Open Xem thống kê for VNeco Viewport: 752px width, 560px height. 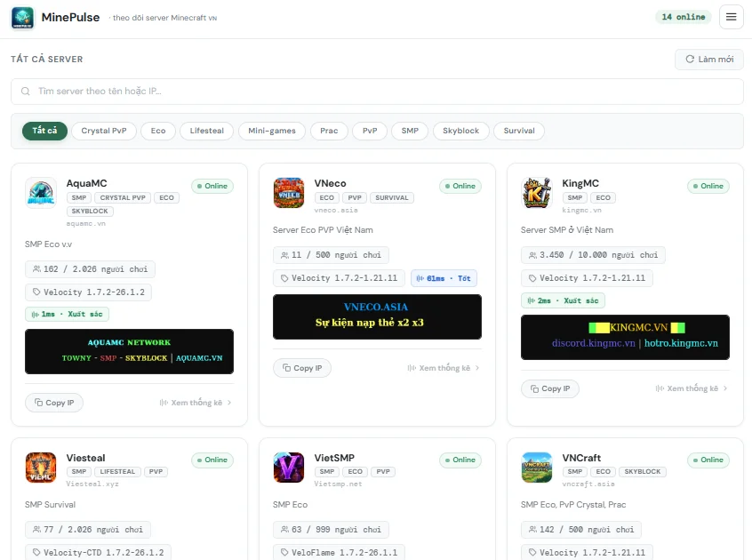point(444,368)
